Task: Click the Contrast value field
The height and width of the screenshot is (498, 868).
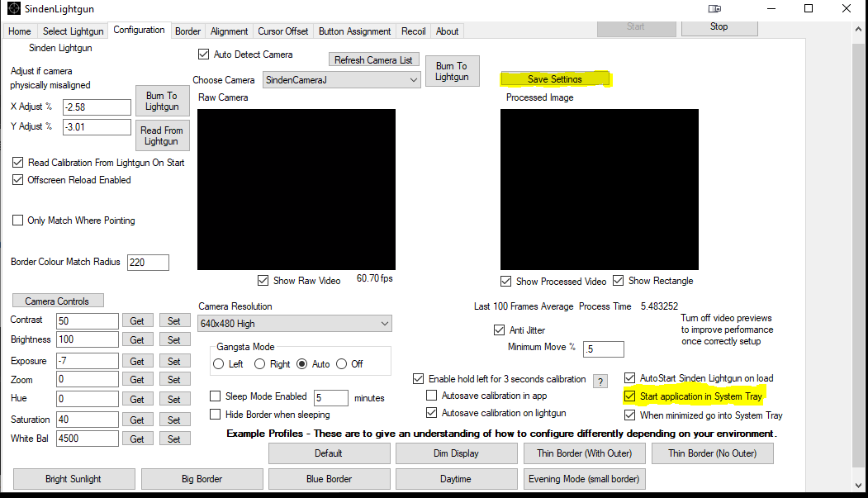Action: [x=88, y=321]
